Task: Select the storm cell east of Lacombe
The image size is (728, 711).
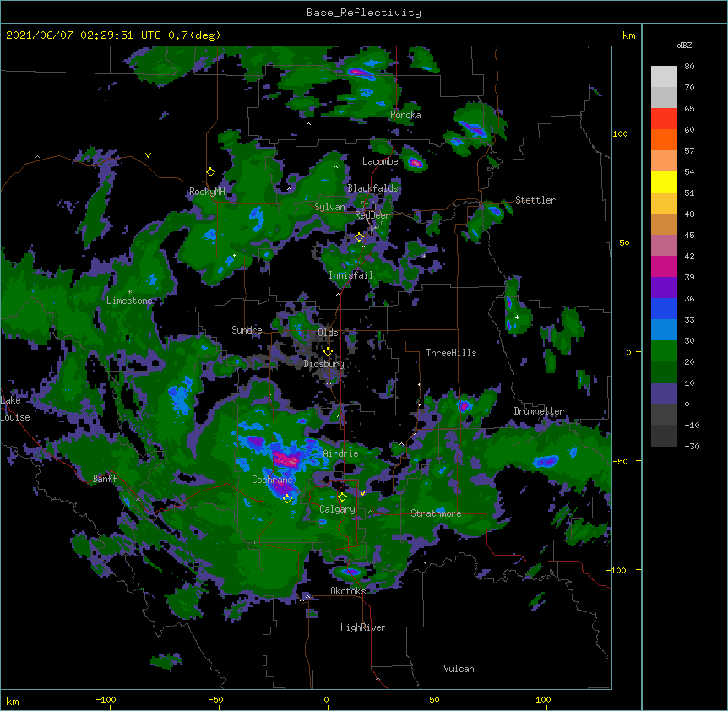Action: (x=415, y=162)
